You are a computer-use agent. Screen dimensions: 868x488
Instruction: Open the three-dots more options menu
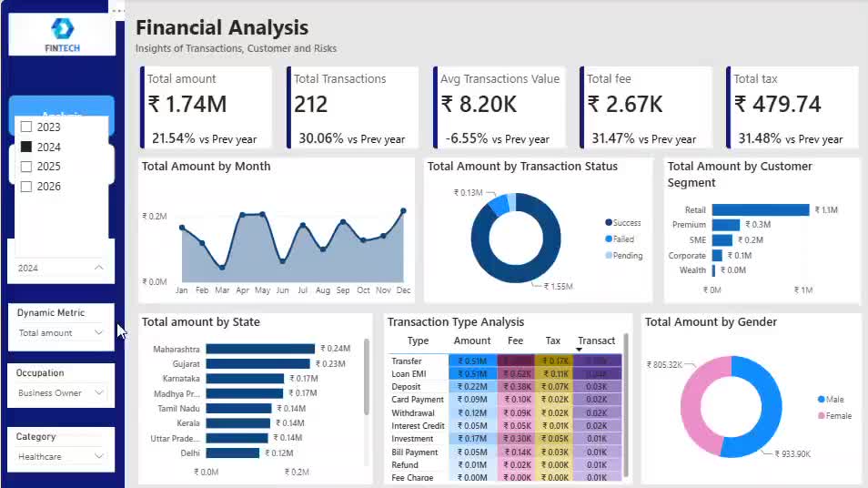(117, 11)
